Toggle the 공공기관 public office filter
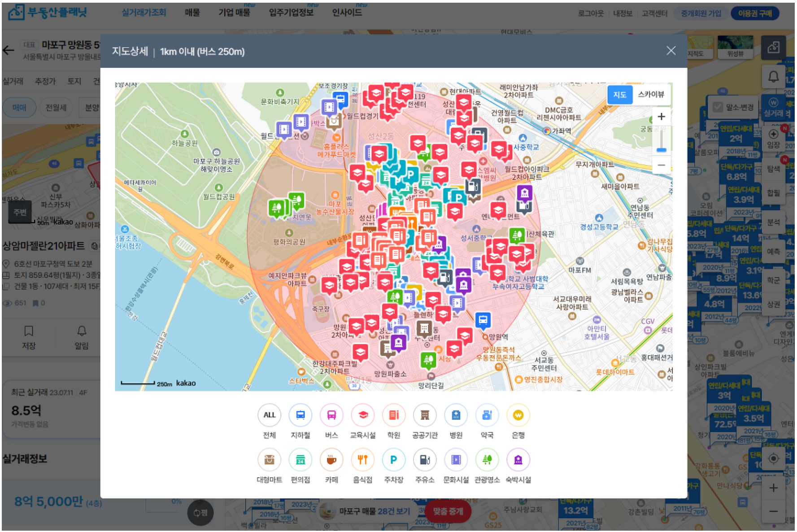This screenshot has width=797, height=532. tap(425, 415)
